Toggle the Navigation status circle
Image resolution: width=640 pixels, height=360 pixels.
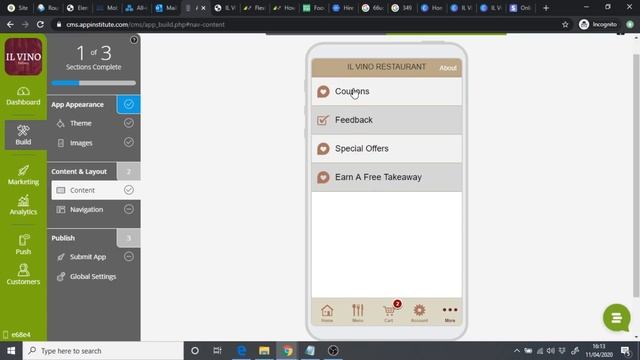pos(129,209)
